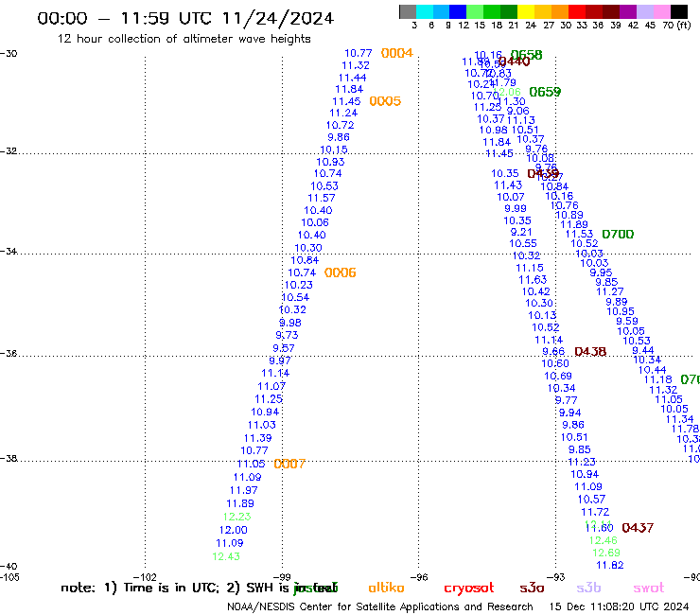Click the 11.53 wave height value
The image size is (700, 615).
pyautogui.click(x=580, y=234)
